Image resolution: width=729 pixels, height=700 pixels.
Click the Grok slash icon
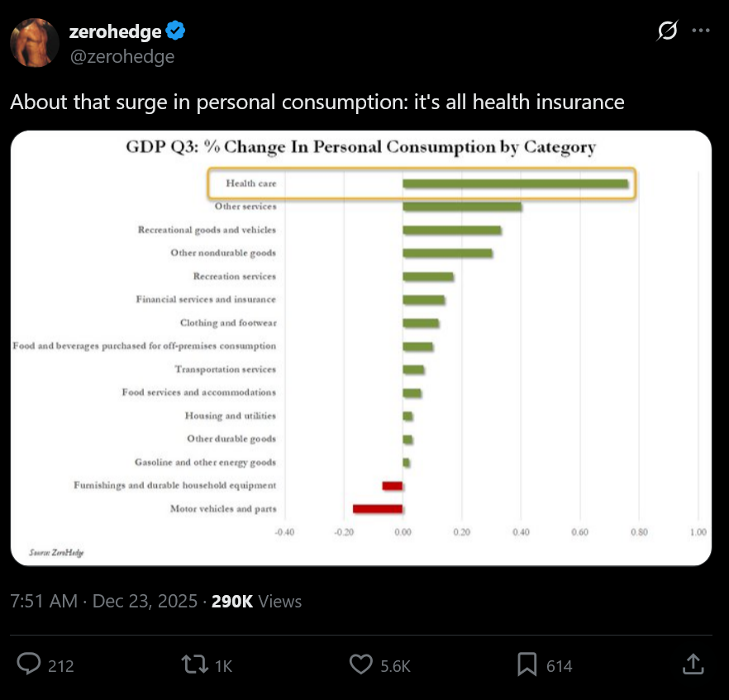pos(667,31)
